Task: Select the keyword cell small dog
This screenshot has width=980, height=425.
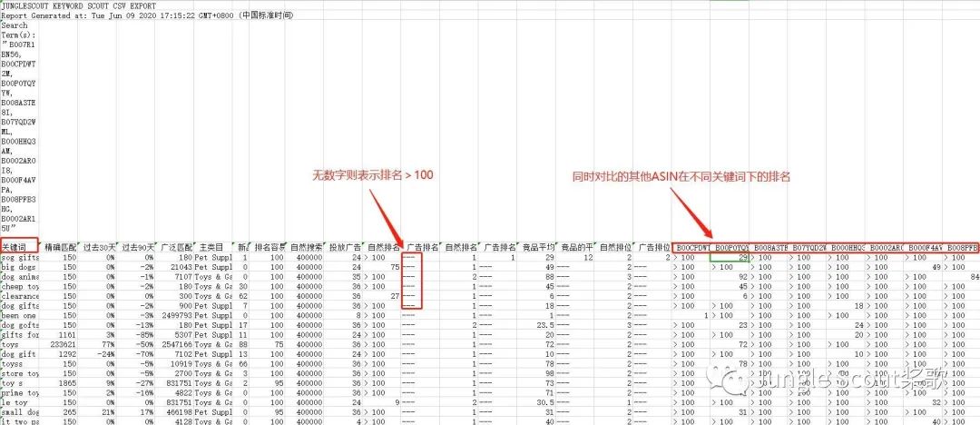Action: click(x=19, y=412)
